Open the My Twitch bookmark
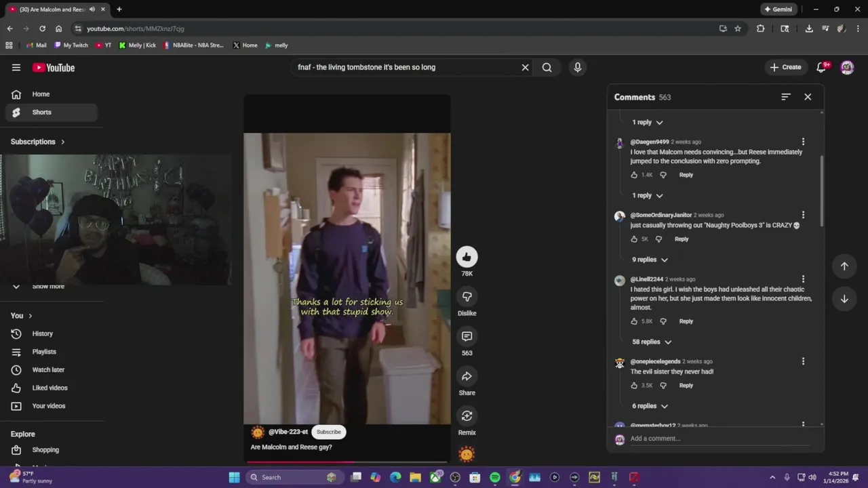868x488 pixels. coord(71,45)
